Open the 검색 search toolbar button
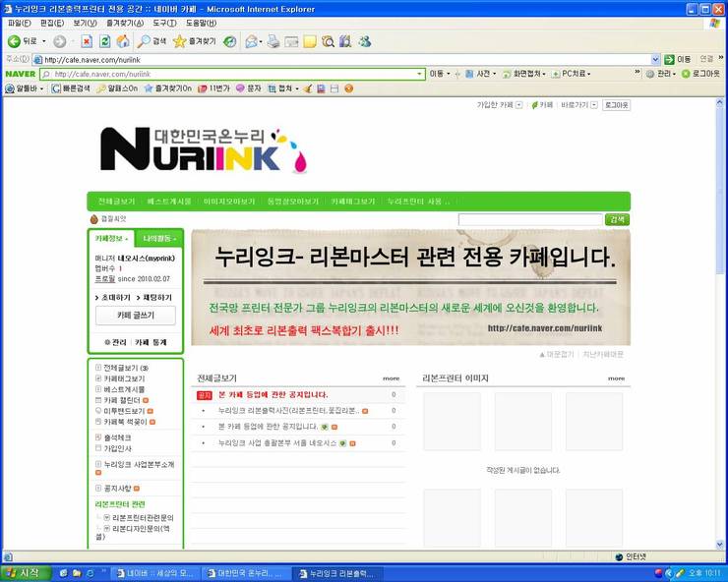The image size is (728, 582). point(152,41)
